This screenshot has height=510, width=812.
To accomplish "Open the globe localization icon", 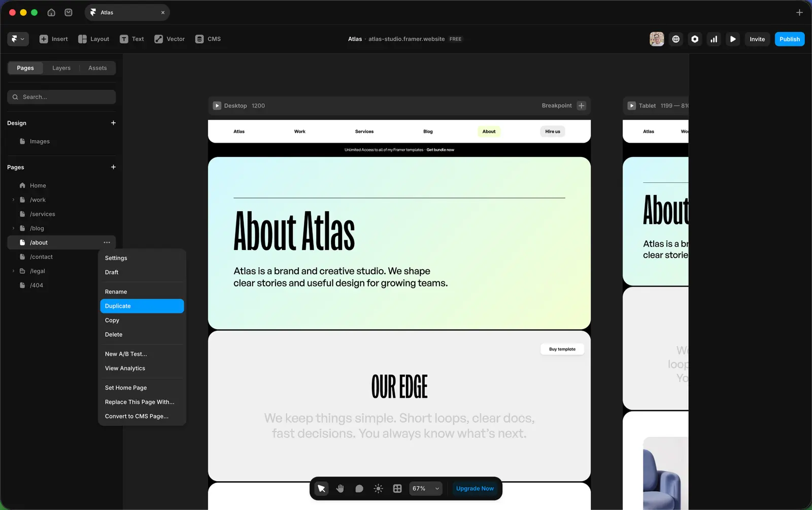I will coord(676,39).
